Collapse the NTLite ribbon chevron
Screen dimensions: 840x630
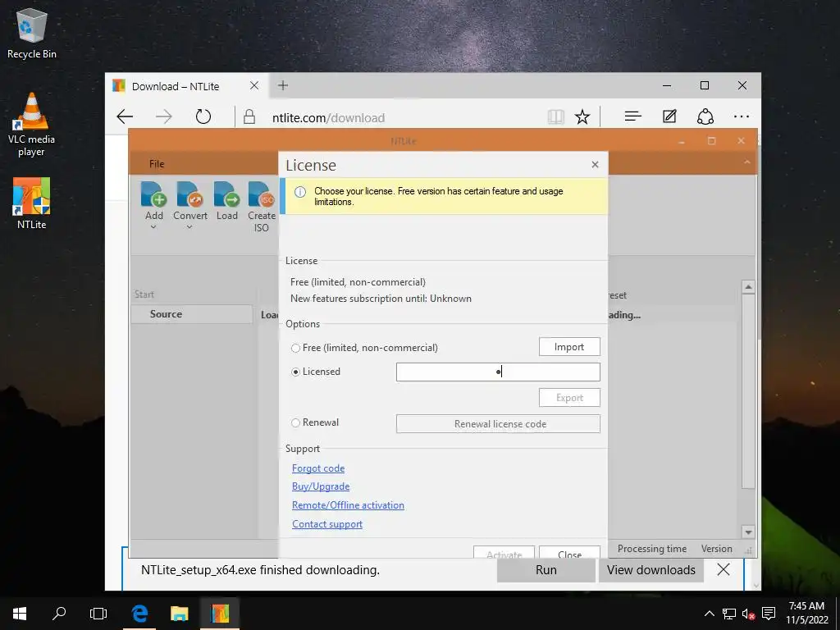(x=747, y=162)
